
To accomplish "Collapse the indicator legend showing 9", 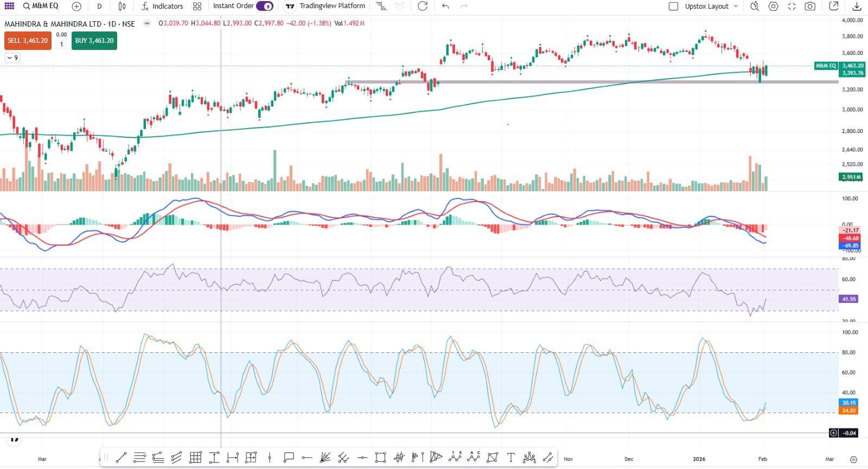I will click(x=12, y=58).
